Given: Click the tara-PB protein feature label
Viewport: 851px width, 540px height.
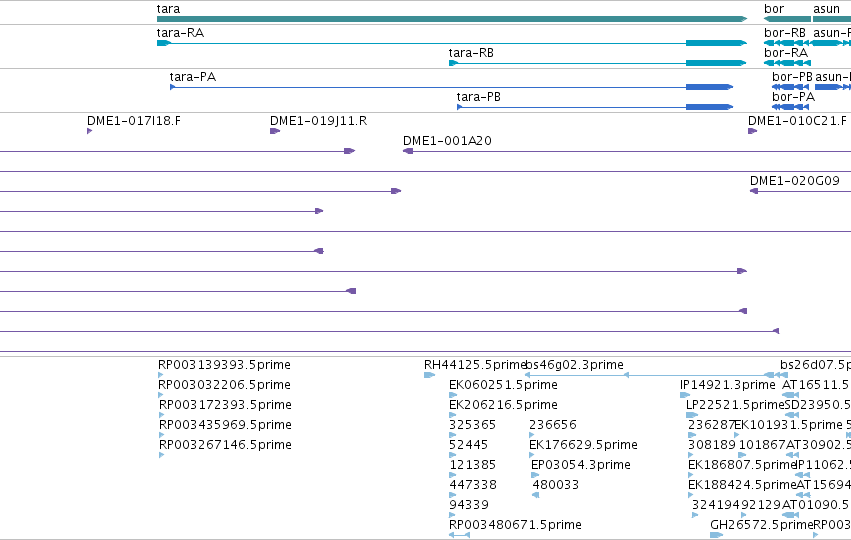Looking at the screenshot, I should click(x=478, y=97).
